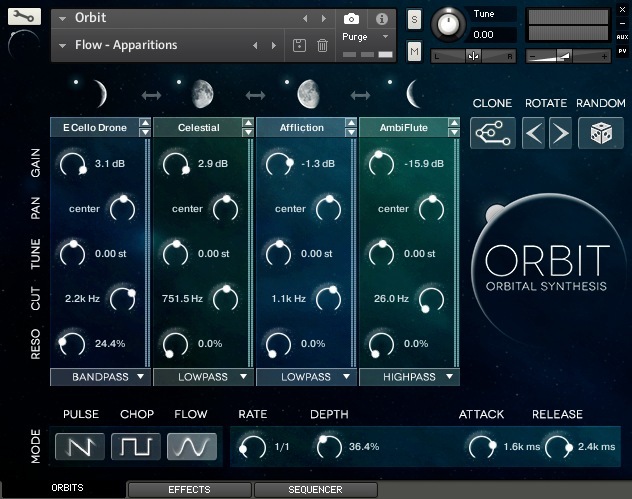Select the Chop square-wave mode
Image resolution: width=632 pixels, height=499 pixels.
click(x=136, y=446)
